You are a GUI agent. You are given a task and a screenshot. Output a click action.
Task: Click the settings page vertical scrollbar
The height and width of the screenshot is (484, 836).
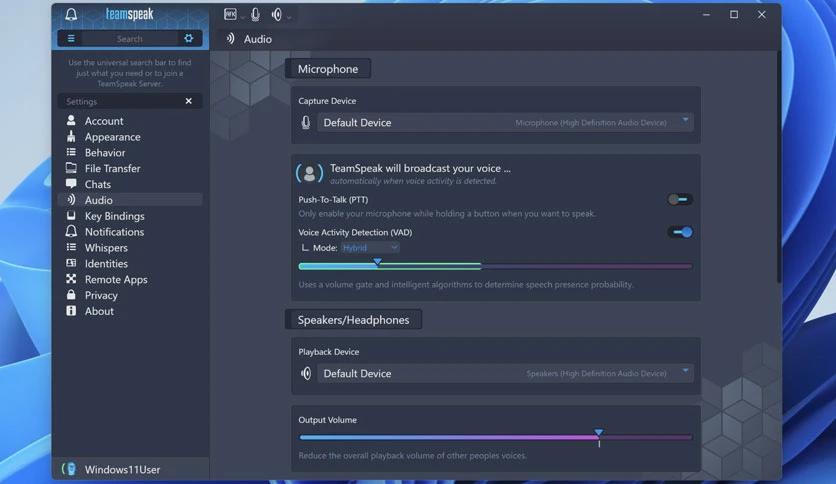pos(778,165)
